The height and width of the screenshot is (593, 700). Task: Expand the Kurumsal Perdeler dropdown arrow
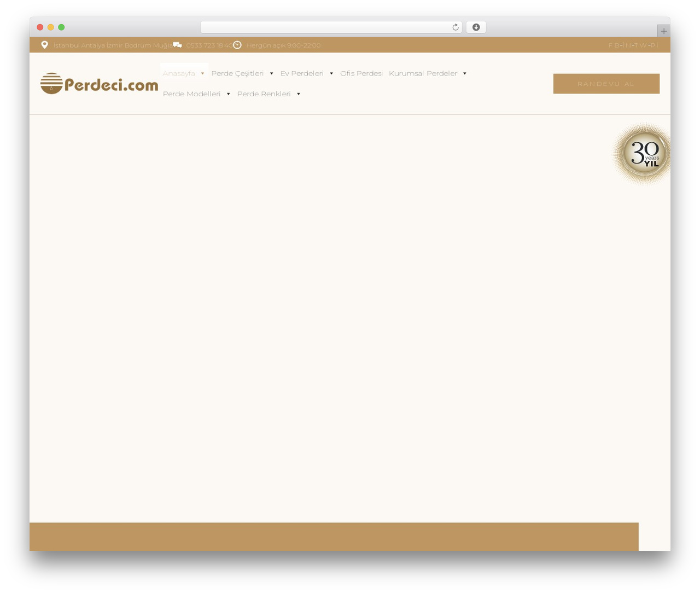point(465,73)
